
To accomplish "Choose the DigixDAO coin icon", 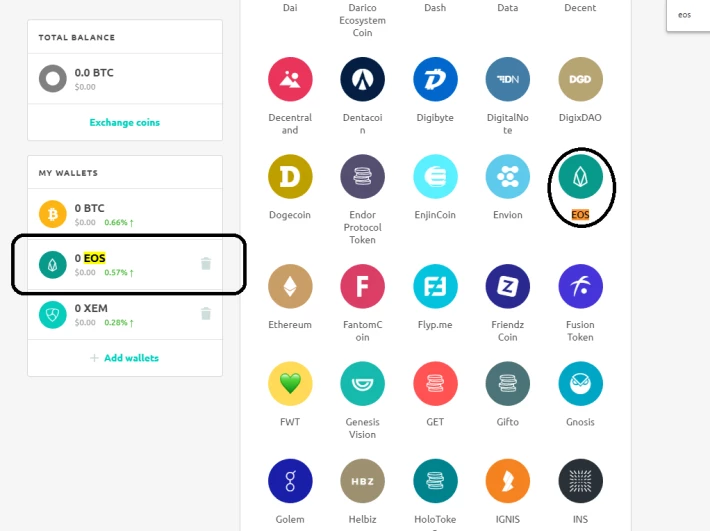I will coord(580,79).
